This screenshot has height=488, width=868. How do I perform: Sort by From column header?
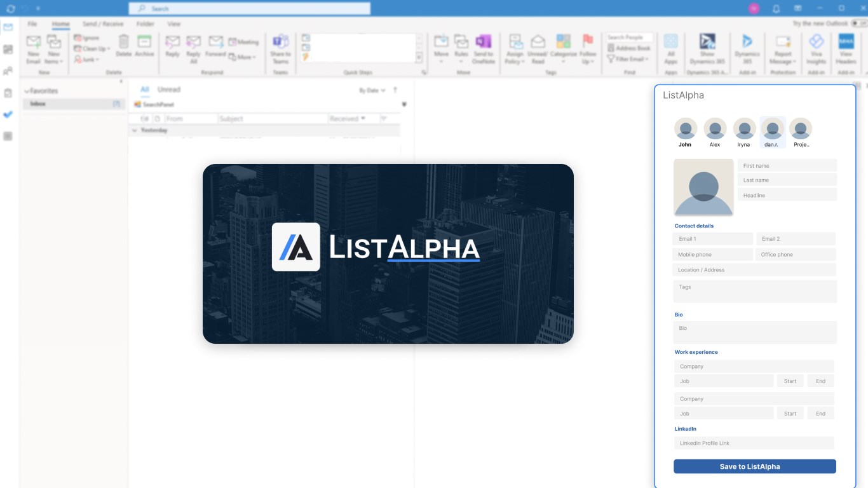click(191, 118)
